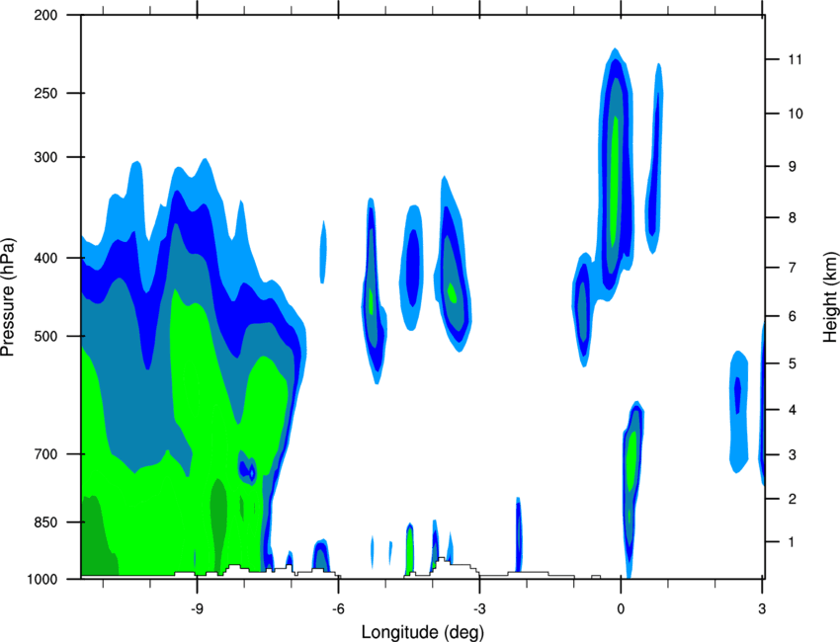
Task: Click the -6 longitude tick label
Action: pyautogui.click(x=338, y=608)
